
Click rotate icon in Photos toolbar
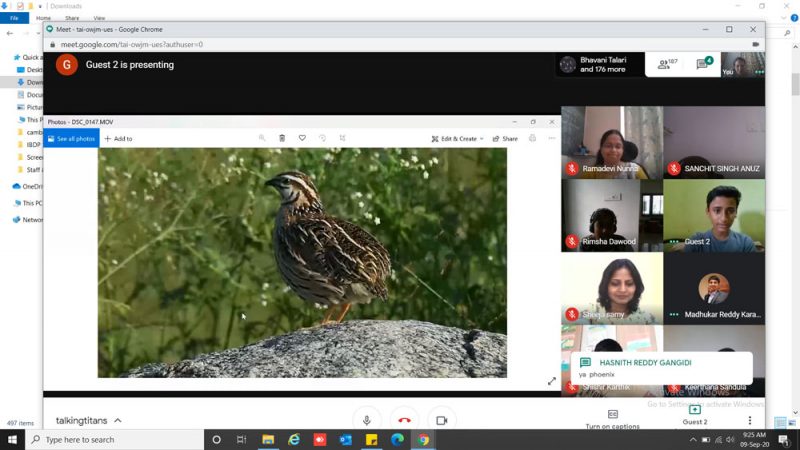tap(322, 138)
